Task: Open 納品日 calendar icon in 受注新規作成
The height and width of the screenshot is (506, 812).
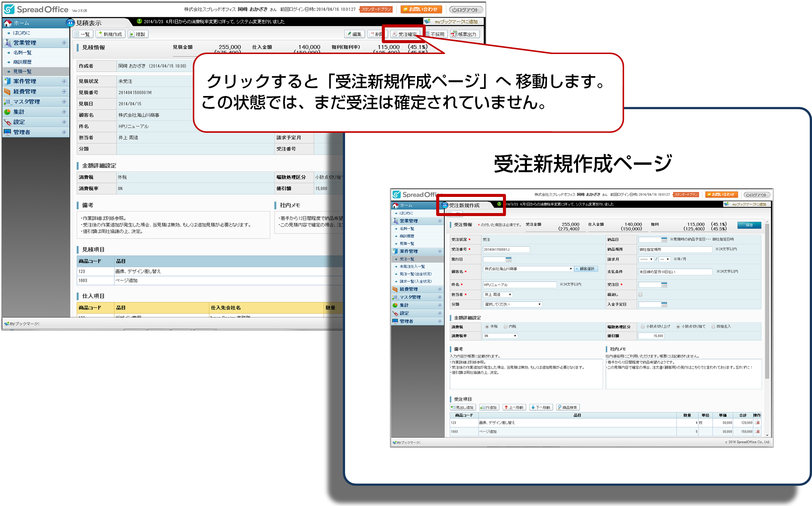Action: pos(664,239)
